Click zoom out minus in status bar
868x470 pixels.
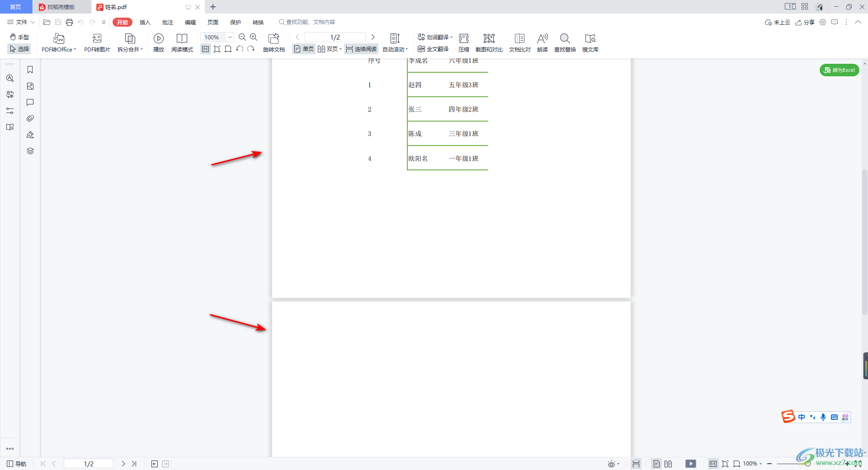[769, 464]
